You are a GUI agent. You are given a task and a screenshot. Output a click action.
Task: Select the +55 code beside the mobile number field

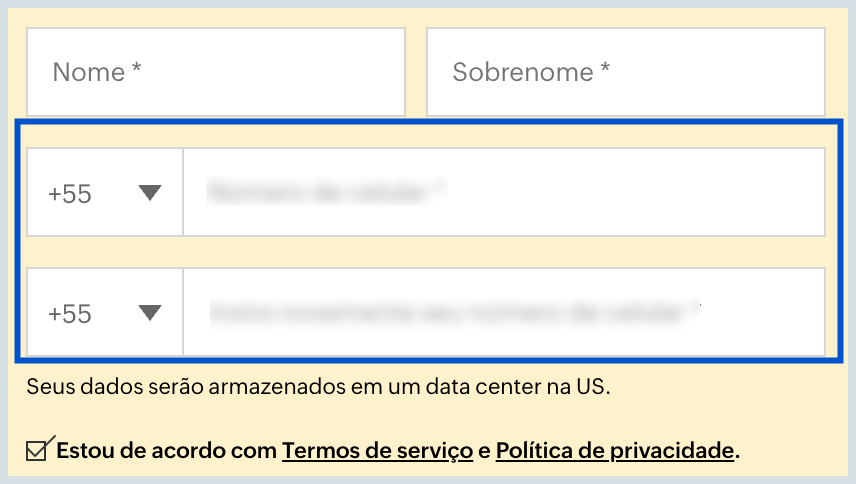(70, 194)
